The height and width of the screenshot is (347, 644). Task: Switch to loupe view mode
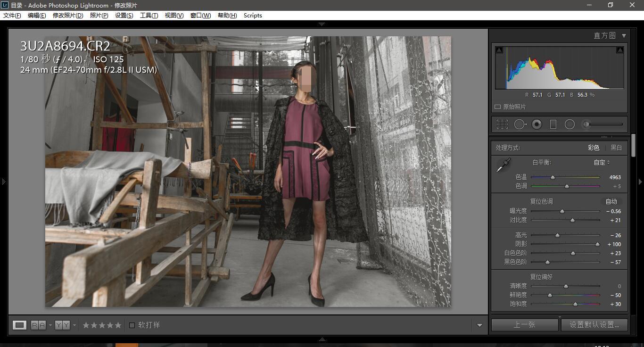[19, 325]
